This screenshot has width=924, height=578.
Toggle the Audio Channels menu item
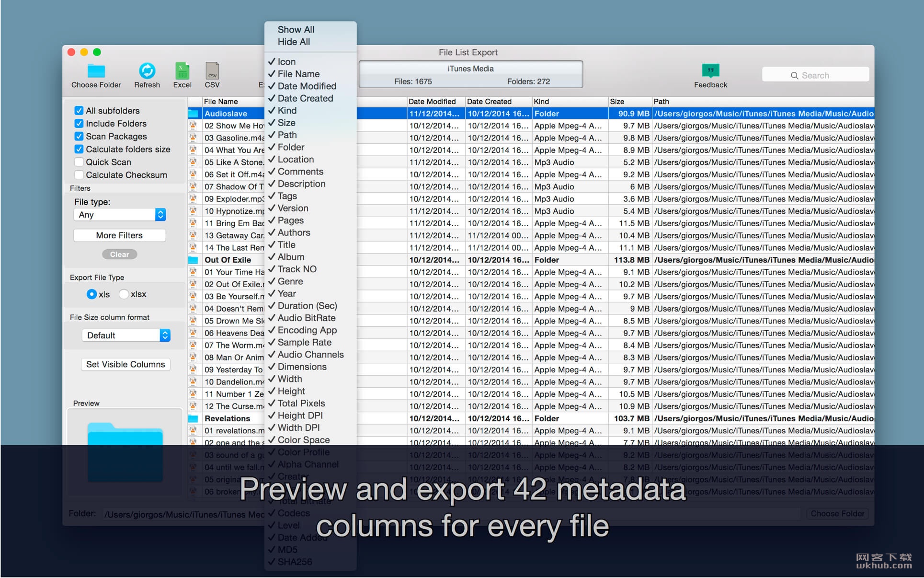[x=310, y=355]
